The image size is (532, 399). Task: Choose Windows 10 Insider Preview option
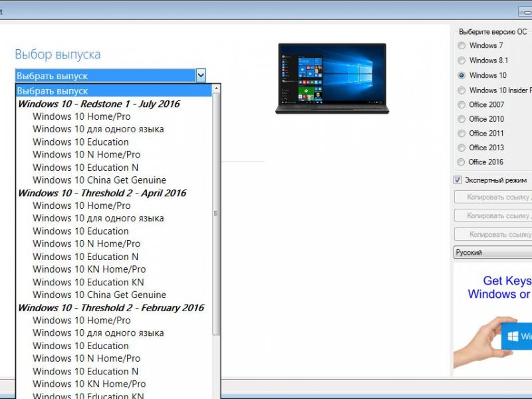pyautogui.click(x=462, y=90)
